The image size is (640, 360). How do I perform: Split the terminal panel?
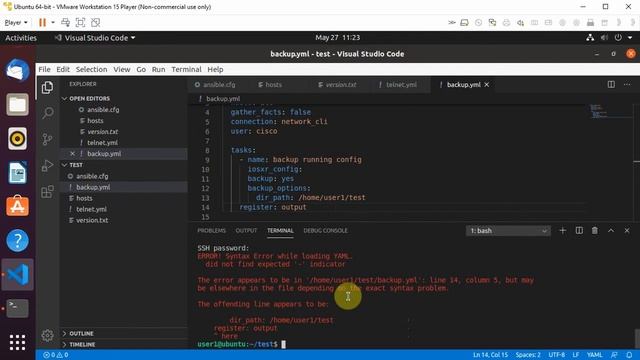click(579, 231)
